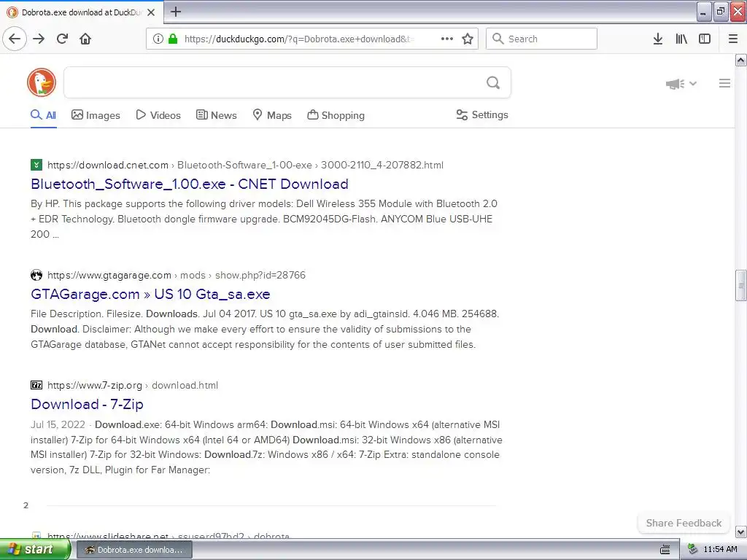Open the Firefox hamburger menu

(733, 39)
